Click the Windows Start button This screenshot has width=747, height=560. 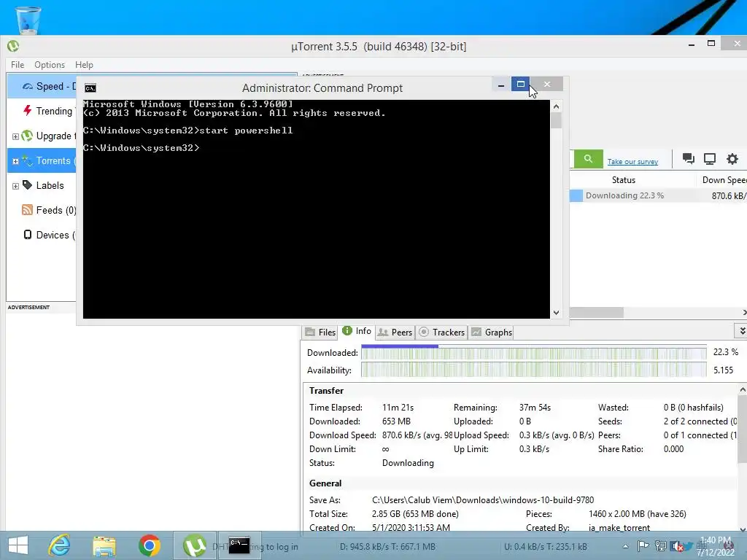18,545
